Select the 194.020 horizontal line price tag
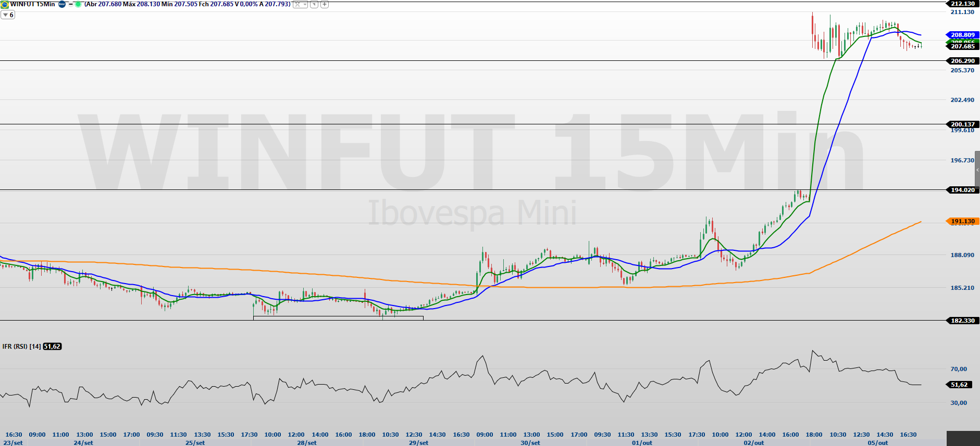This screenshot has height=446, width=980. [962, 190]
